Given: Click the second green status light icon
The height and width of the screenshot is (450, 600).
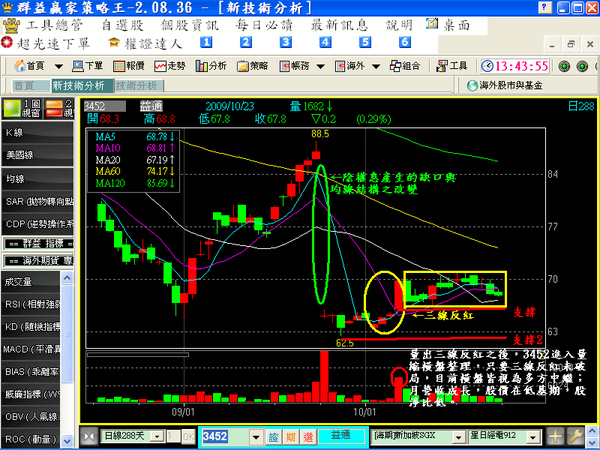Looking at the screenshot, I should coord(582,66).
